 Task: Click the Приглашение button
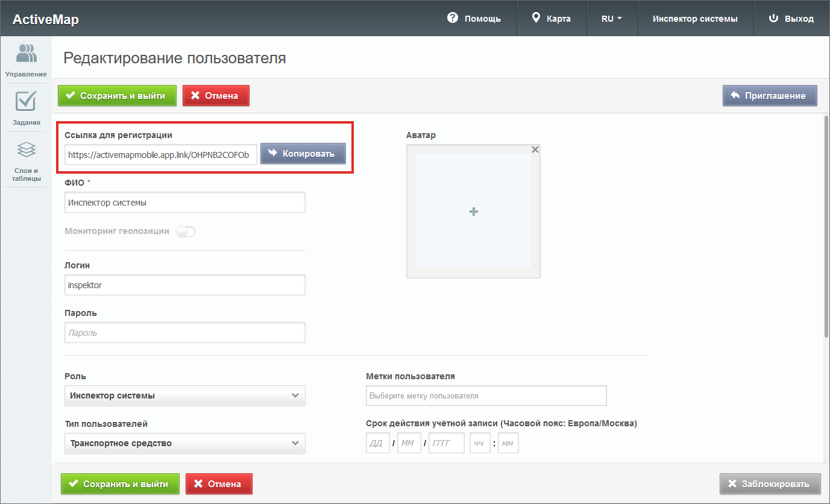tap(770, 95)
